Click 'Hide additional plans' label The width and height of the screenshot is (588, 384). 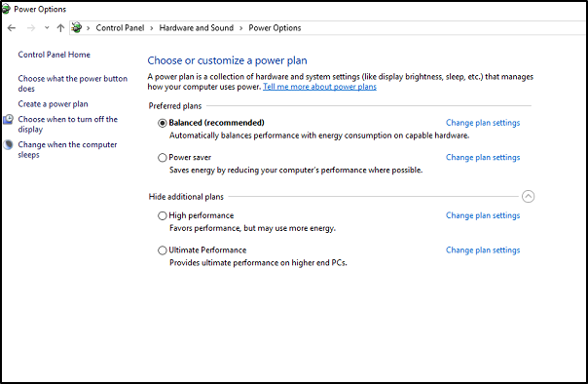pos(186,197)
